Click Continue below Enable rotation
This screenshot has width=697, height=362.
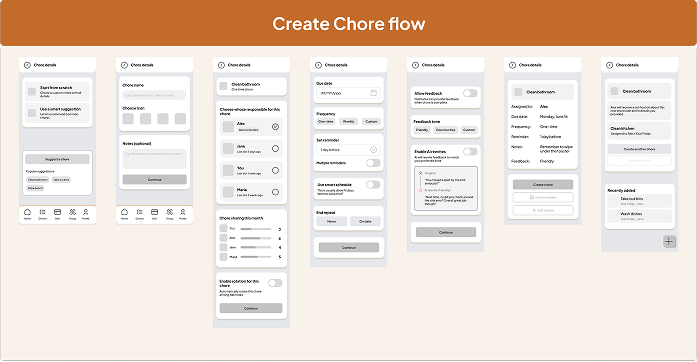pos(251,308)
